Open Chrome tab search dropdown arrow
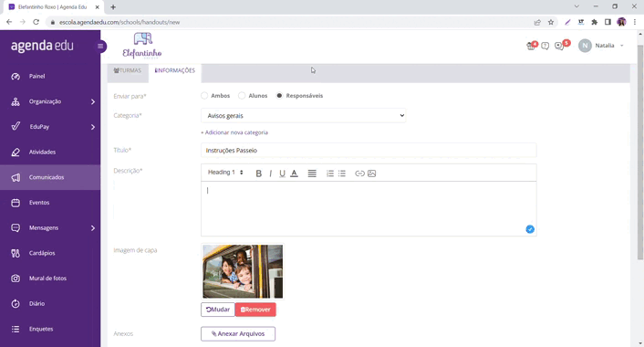The image size is (644, 347). 576,6
